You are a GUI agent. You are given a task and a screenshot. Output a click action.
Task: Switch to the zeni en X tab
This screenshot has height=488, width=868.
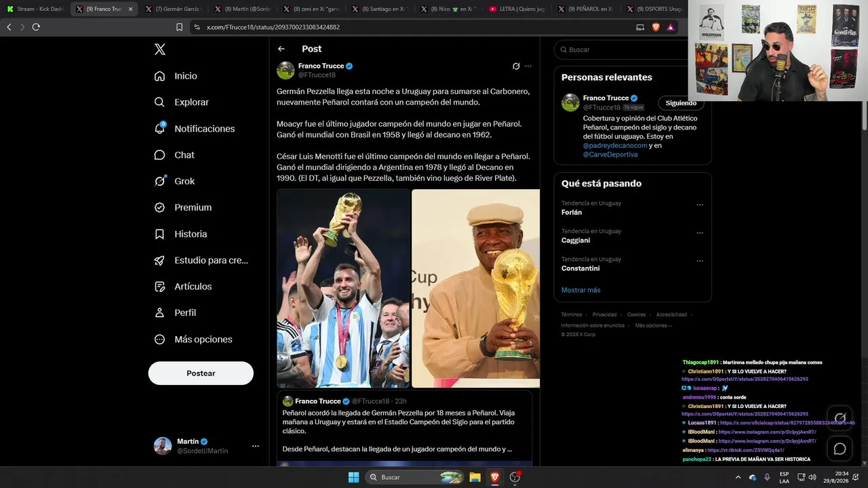310,9
